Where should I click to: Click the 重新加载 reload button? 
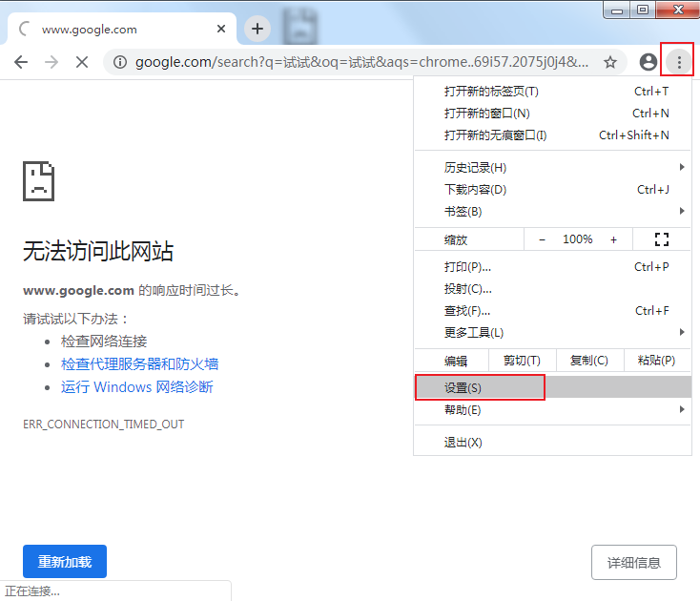click(x=65, y=561)
